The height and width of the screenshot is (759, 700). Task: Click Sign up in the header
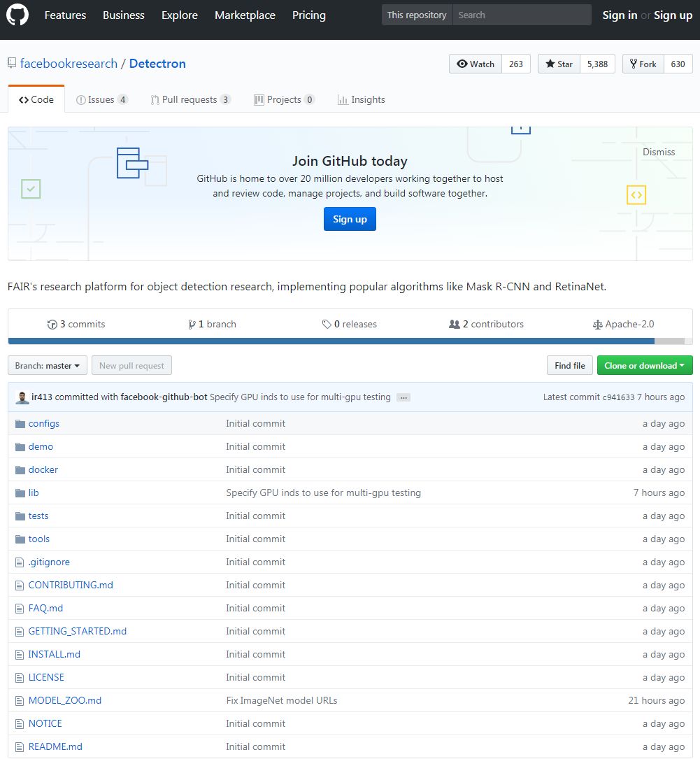pos(673,15)
